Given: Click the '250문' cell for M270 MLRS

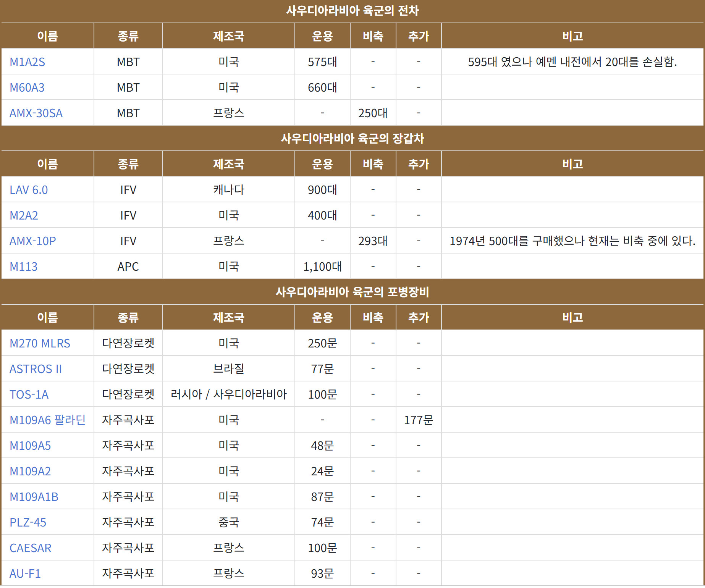Looking at the screenshot, I should [322, 343].
